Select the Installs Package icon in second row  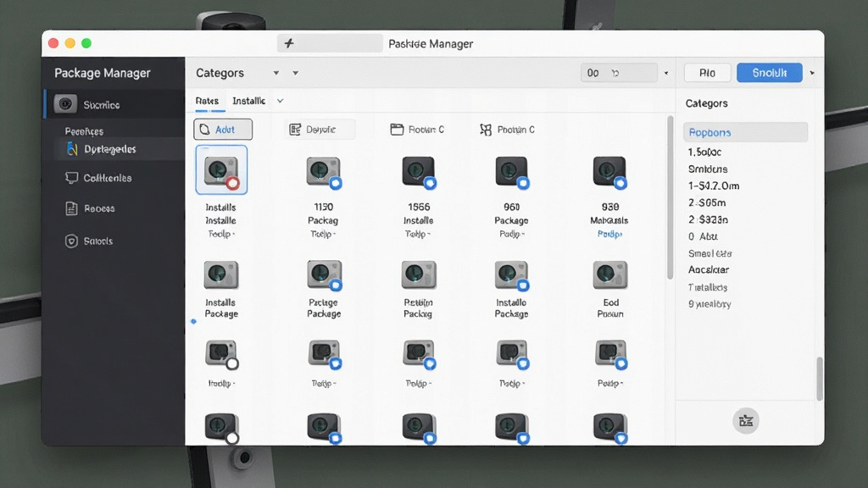pyautogui.click(x=221, y=275)
